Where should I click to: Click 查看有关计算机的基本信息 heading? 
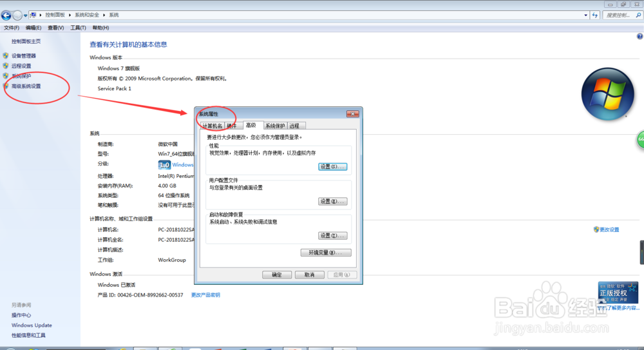128,44
